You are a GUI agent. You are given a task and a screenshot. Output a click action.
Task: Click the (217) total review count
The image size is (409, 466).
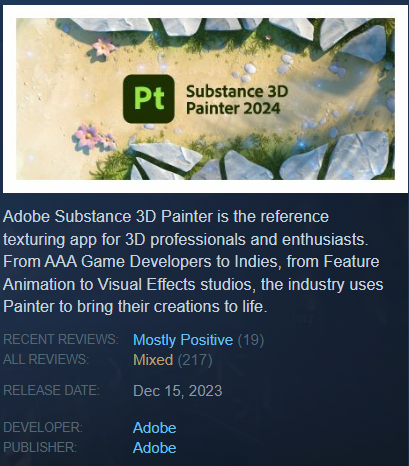(x=195, y=360)
